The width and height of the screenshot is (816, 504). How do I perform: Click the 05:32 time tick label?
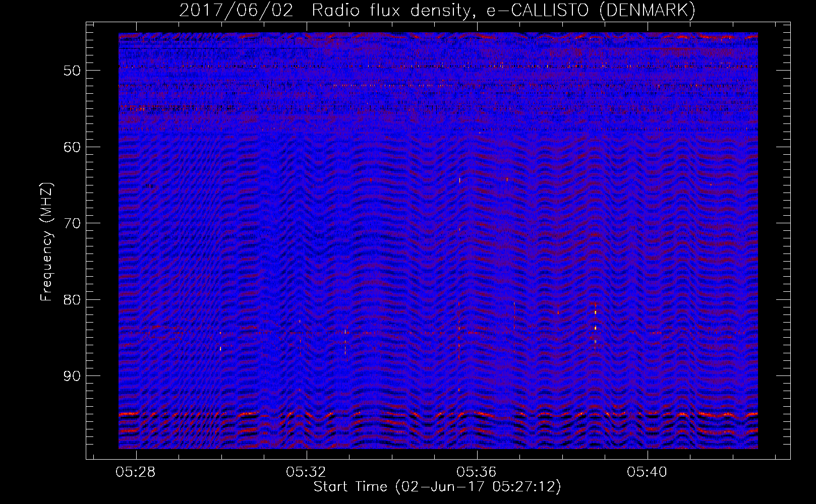pos(306,472)
